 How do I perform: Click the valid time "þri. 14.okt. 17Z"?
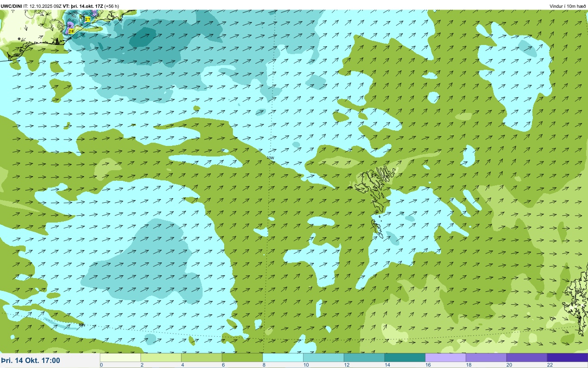click(87, 6)
